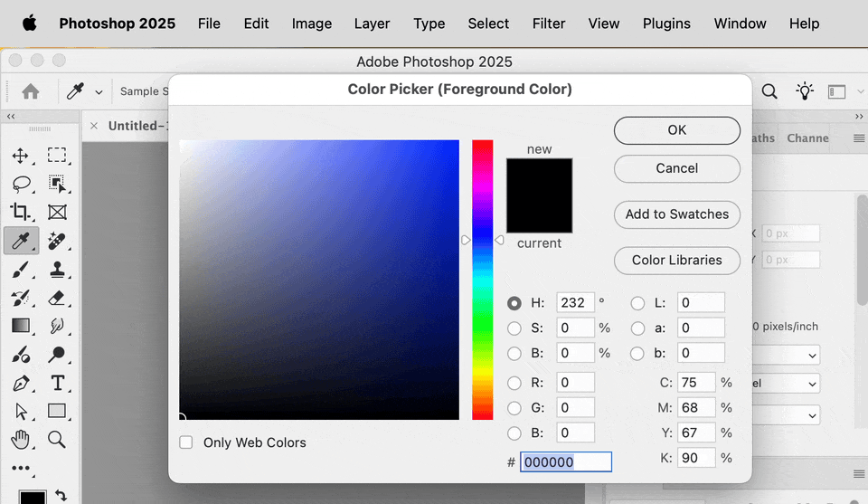Click OK to confirm the color
This screenshot has height=504, width=868.
677,130
